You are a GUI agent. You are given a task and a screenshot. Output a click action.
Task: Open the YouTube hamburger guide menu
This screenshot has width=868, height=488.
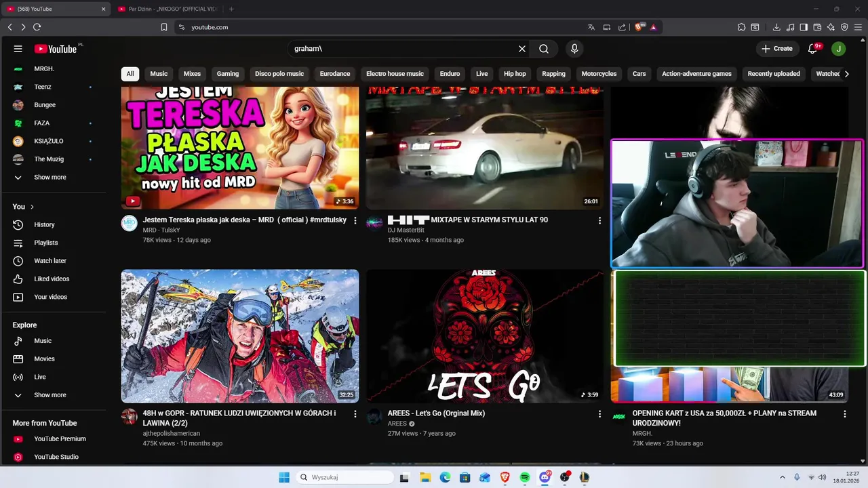coord(18,49)
